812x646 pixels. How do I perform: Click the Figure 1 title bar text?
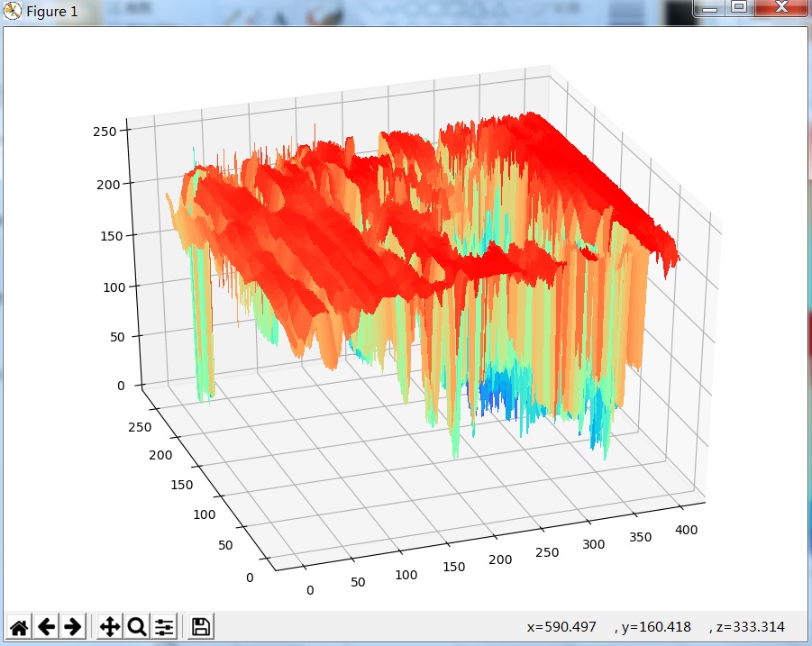point(52,11)
